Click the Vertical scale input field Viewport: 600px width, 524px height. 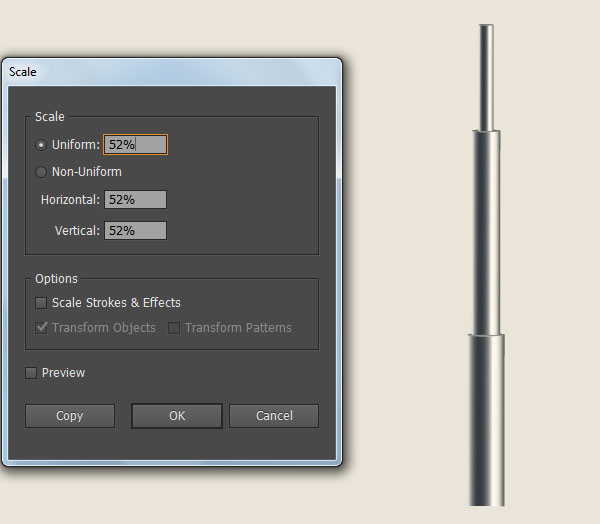pyautogui.click(x=135, y=230)
